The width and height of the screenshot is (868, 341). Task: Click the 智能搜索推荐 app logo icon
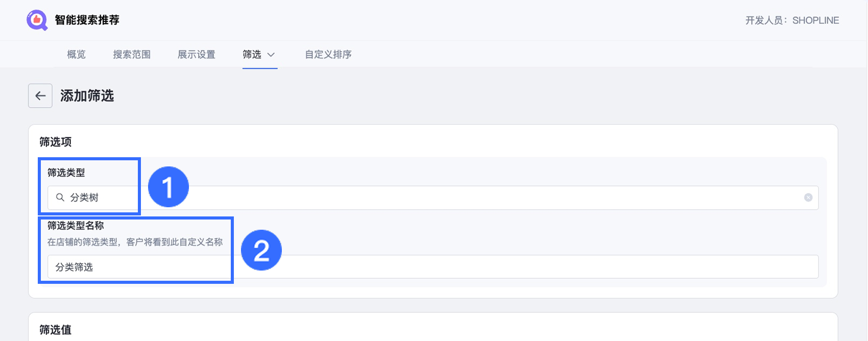pyautogui.click(x=37, y=20)
